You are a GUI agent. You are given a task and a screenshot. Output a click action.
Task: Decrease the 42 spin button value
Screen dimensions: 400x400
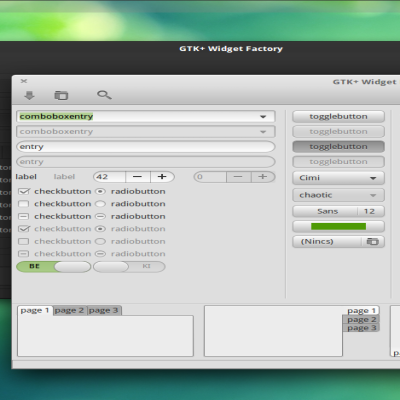pos(138,177)
